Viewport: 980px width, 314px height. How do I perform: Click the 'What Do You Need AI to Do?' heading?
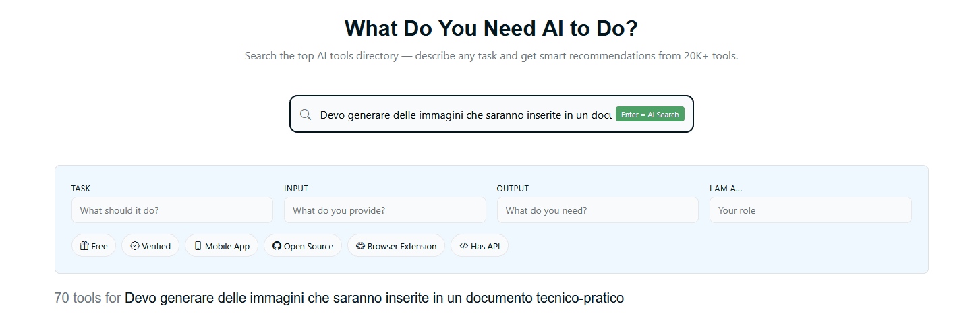click(x=491, y=28)
